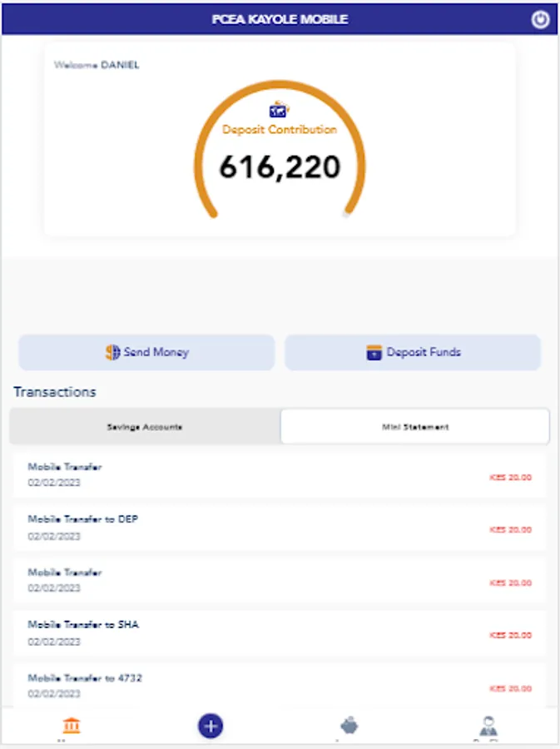Switch to the Savings Accounts tab
Viewport: 560px width, 749px height.
(145, 426)
